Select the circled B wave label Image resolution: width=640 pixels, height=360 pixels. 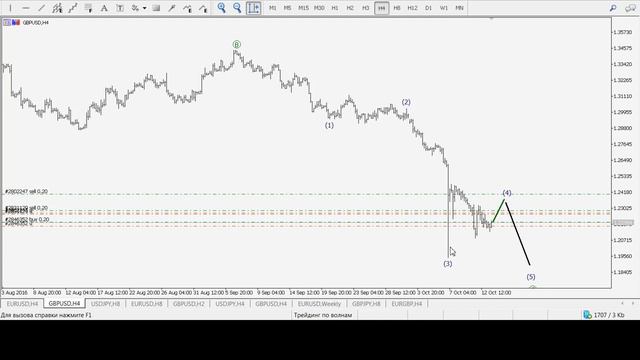click(x=237, y=44)
